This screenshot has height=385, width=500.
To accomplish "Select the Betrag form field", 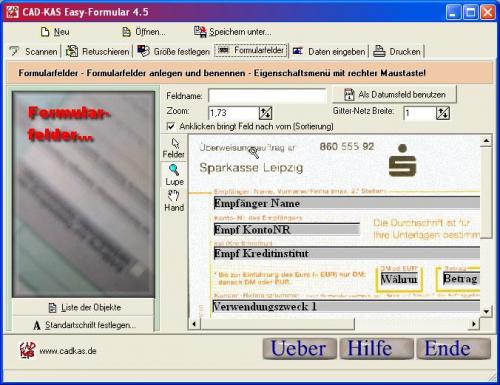I will (x=461, y=278).
